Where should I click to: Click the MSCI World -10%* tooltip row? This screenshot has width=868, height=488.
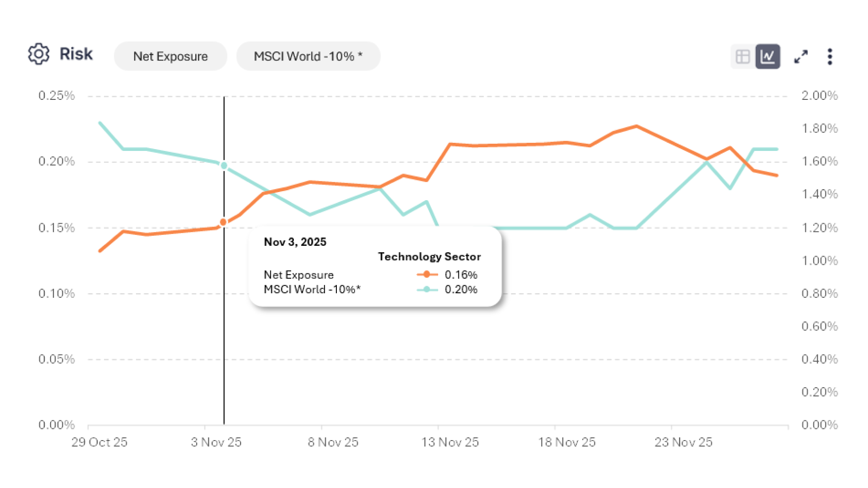tap(312, 289)
